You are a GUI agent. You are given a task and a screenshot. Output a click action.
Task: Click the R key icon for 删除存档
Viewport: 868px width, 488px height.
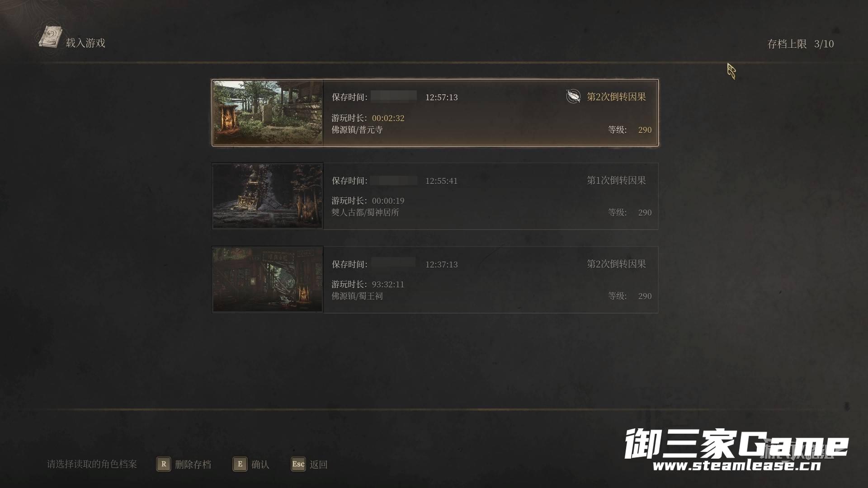tap(164, 464)
